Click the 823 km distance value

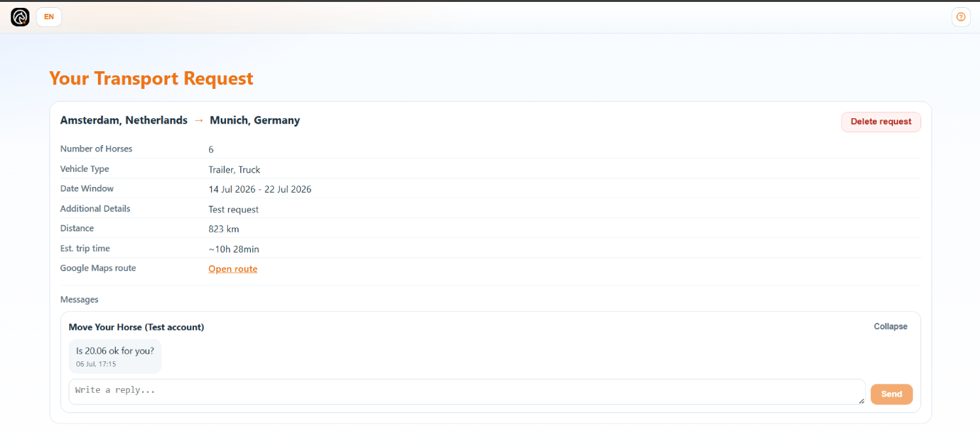(224, 229)
